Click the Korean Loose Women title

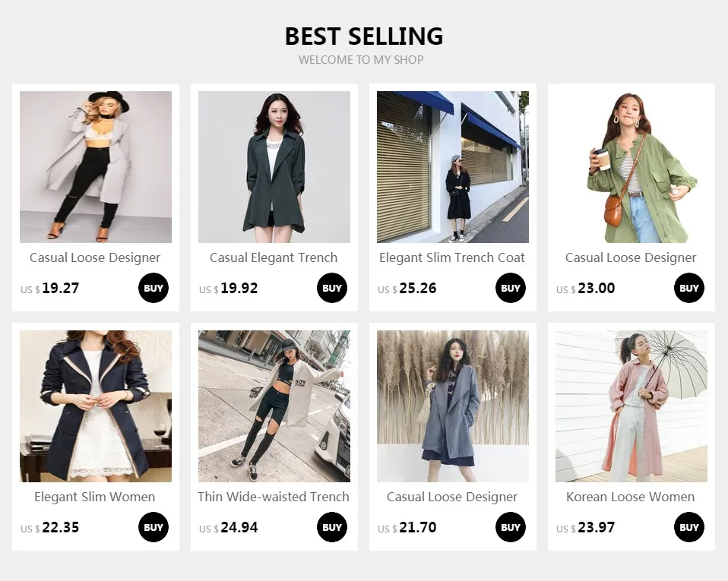coord(631,497)
